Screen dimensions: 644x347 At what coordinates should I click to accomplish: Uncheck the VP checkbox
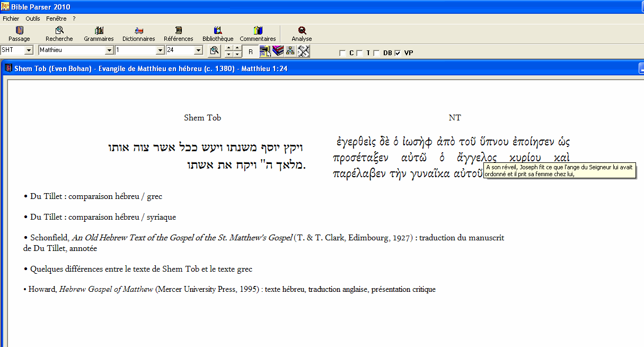[x=398, y=53]
